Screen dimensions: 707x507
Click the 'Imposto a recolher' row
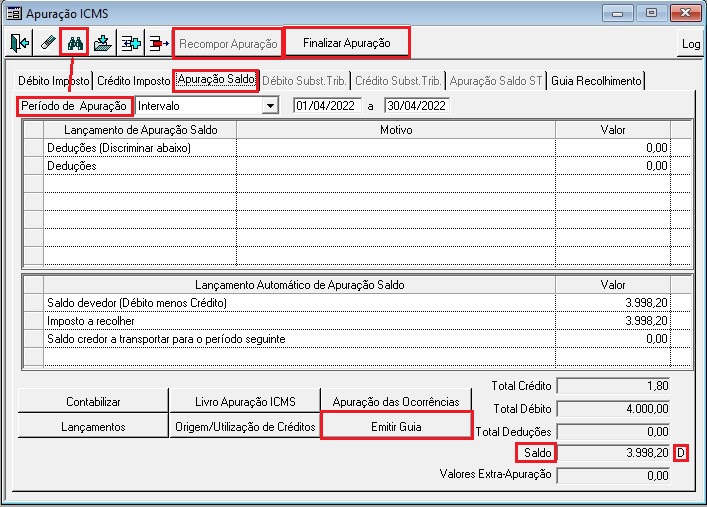[x=357, y=321]
